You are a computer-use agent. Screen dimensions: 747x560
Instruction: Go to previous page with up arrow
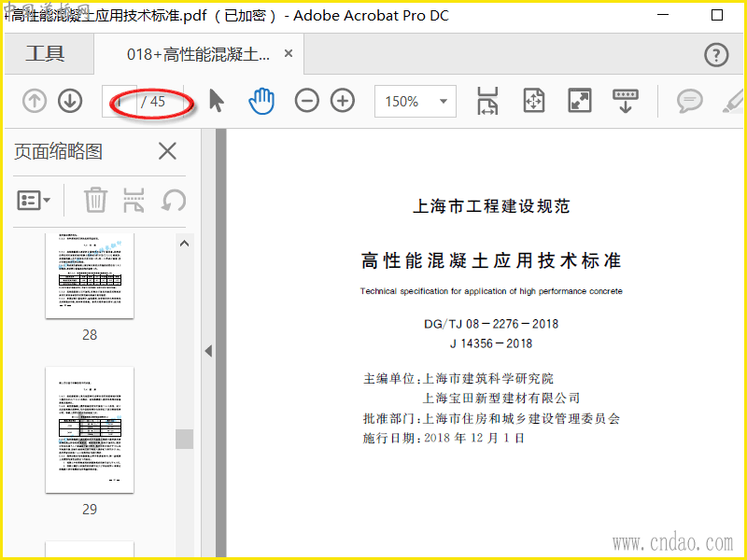click(x=35, y=101)
